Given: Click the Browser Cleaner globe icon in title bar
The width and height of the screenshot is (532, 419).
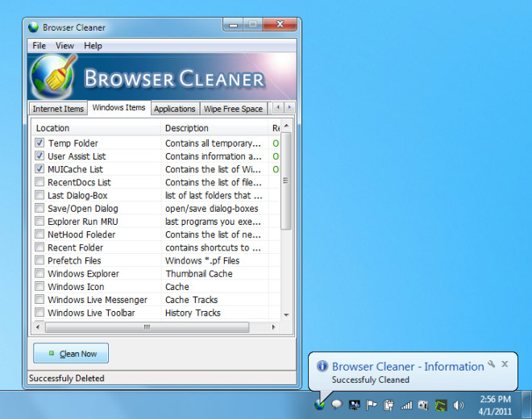Looking at the screenshot, I should 34,27.
